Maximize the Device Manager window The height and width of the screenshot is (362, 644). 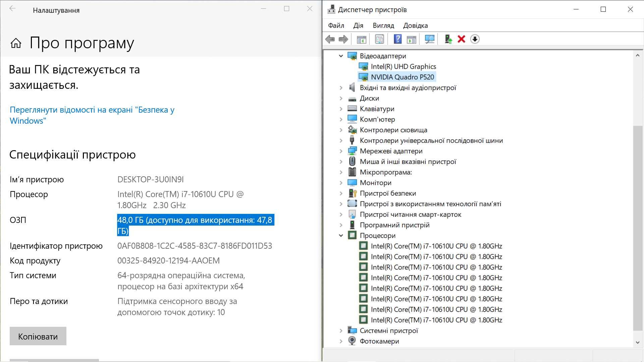click(x=603, y=9)
